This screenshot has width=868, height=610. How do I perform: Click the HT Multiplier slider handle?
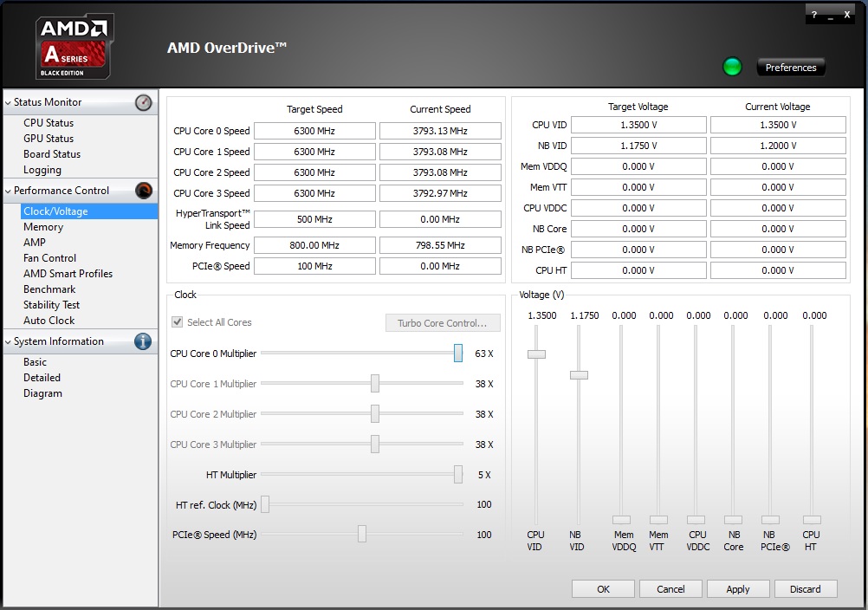[x=457, y=474]
